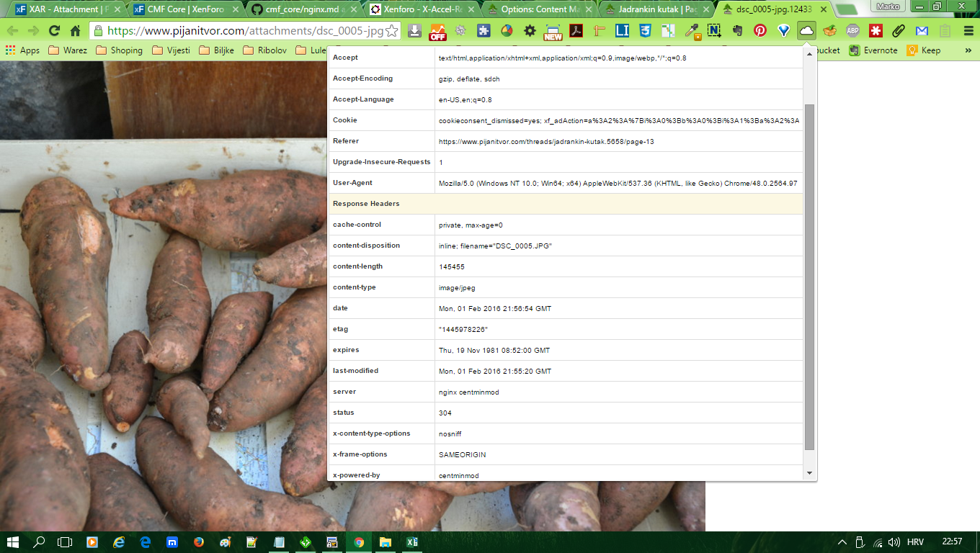Show hidden system tray icons

click(842, 542)
